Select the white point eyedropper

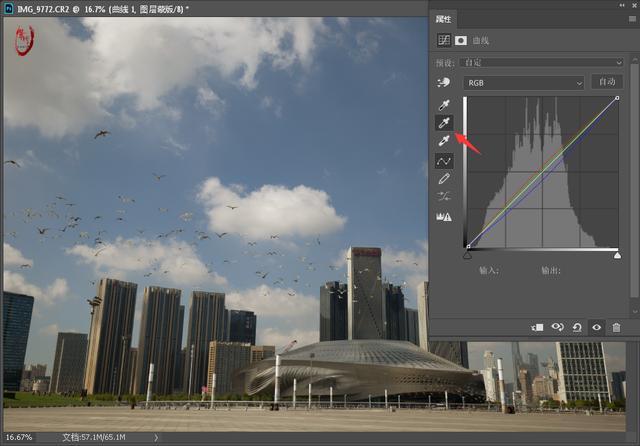click(x=445, y=141)
